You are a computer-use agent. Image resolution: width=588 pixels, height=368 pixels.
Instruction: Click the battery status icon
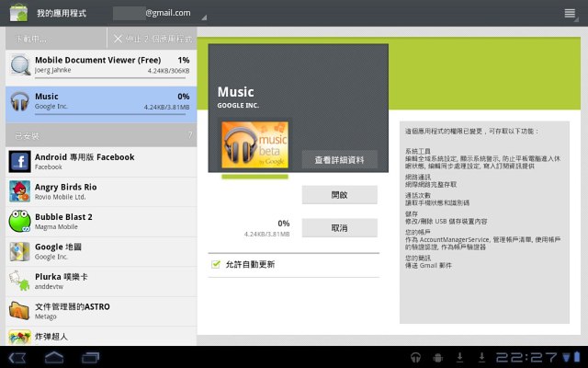[x=578, y=357]
